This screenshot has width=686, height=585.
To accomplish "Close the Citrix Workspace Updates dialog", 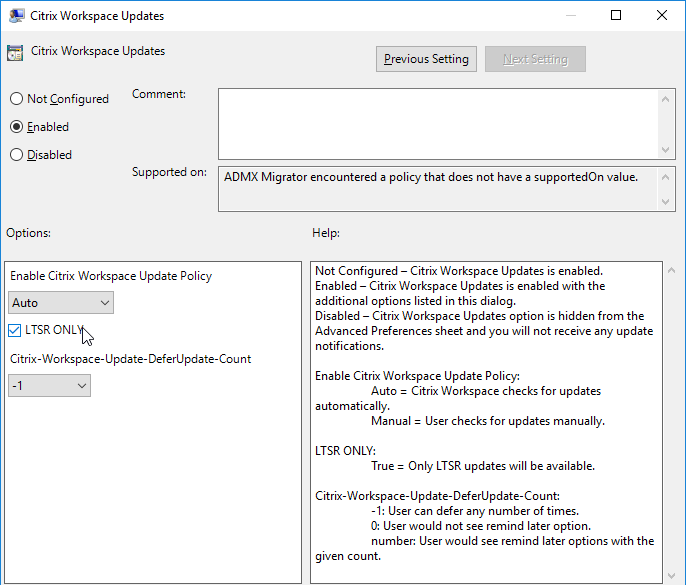I will [x=662, y=15].
